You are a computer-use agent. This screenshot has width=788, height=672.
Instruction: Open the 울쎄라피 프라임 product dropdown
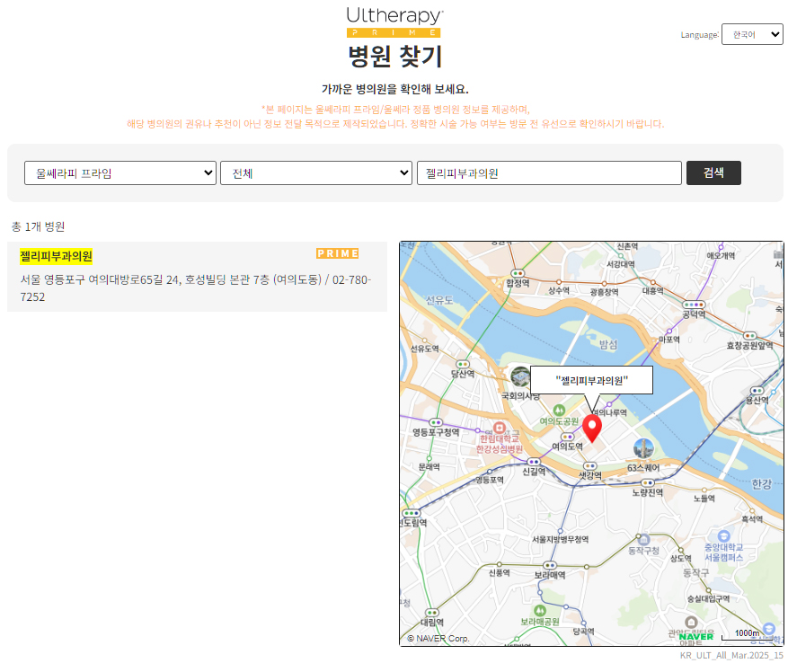(x=120, y=173)
